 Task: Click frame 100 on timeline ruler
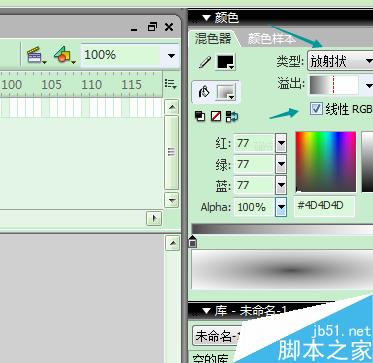(x=11, y=85)
